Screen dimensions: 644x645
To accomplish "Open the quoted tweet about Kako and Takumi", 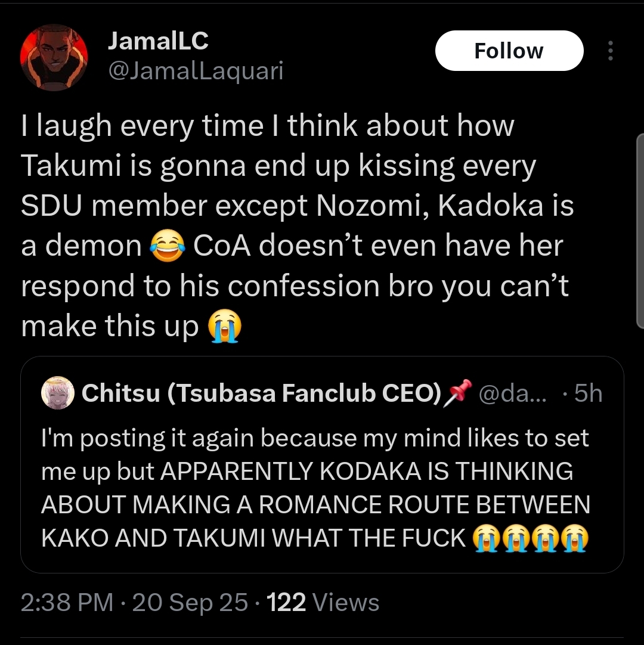I will (x=315, y=488).
